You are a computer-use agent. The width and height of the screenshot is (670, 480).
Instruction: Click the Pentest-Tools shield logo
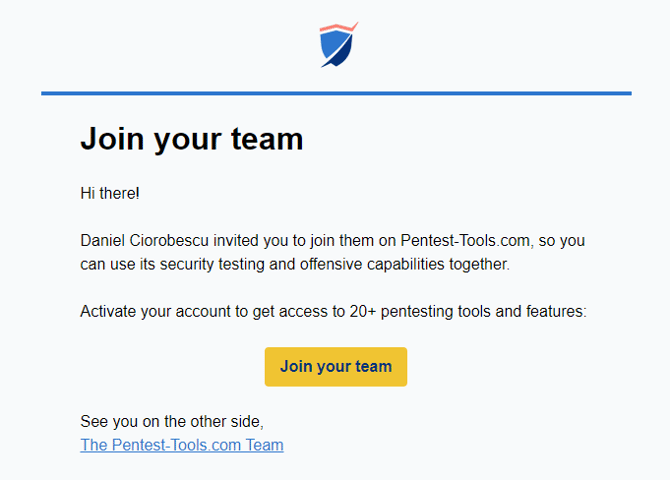click(338, 45)
